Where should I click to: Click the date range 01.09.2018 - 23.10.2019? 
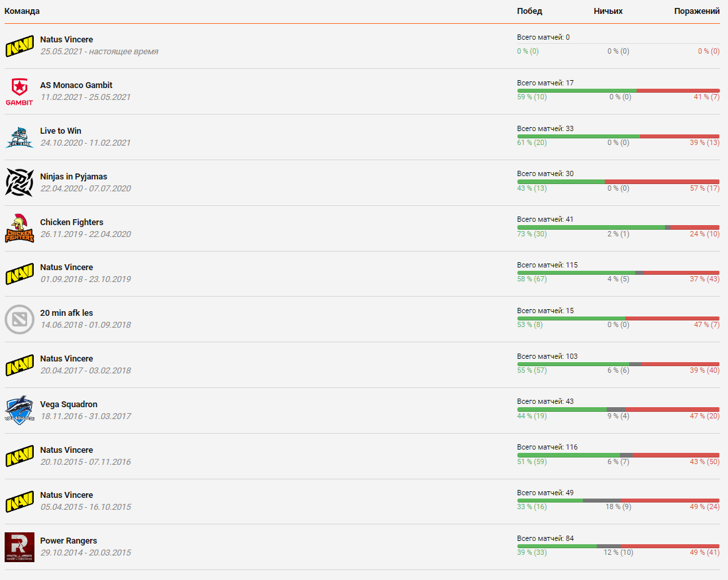85,279
